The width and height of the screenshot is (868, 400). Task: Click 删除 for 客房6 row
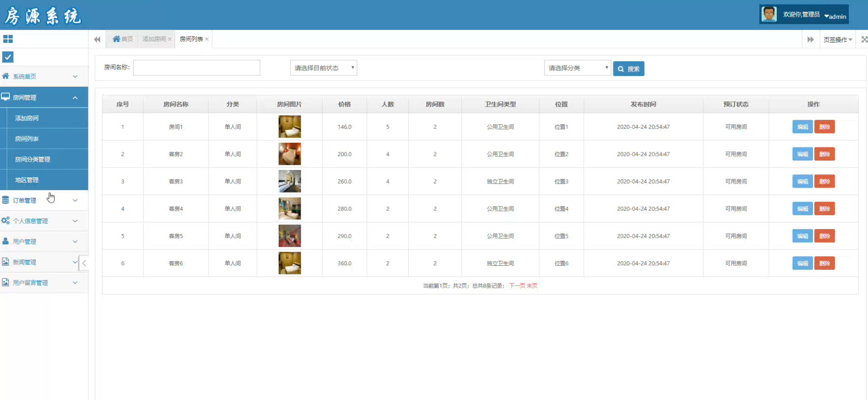[825, 263]
